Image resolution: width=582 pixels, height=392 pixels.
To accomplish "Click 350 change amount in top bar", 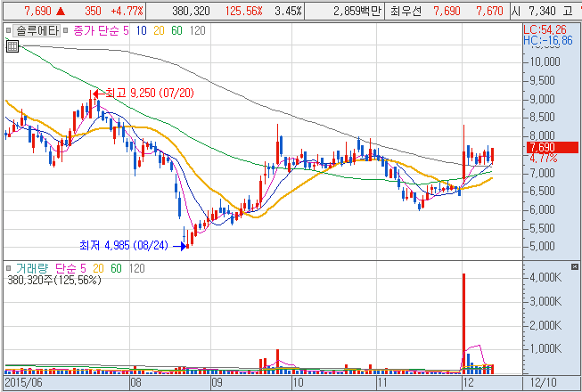I will [93, 11].
